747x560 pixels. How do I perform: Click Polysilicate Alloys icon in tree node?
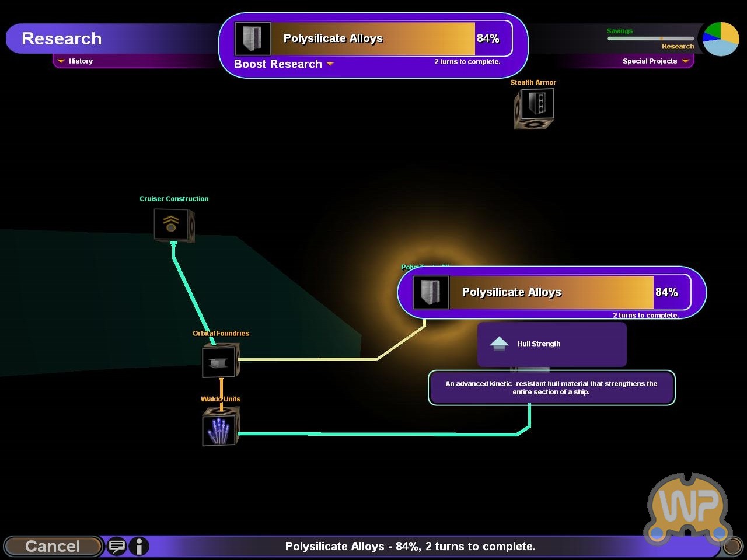pyautogui.click(x=431, y=292)
